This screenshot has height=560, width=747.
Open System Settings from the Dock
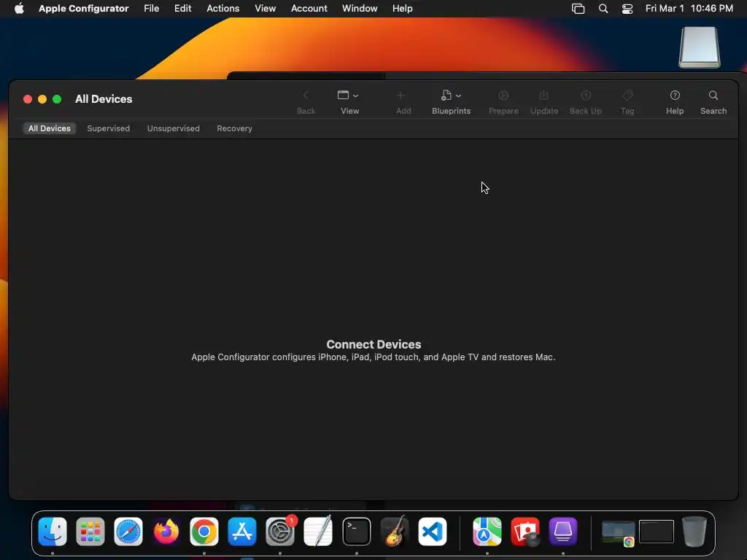[x=280, y=532]
